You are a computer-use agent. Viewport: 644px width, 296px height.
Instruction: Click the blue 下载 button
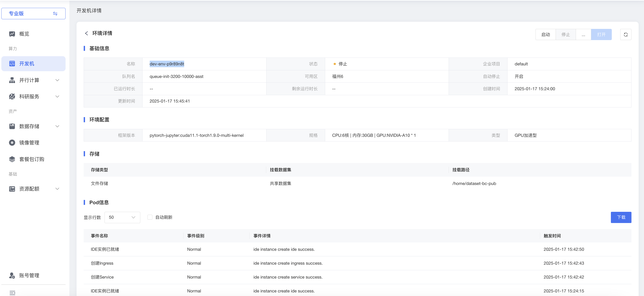pyautogui.click(x=621, y=217)
